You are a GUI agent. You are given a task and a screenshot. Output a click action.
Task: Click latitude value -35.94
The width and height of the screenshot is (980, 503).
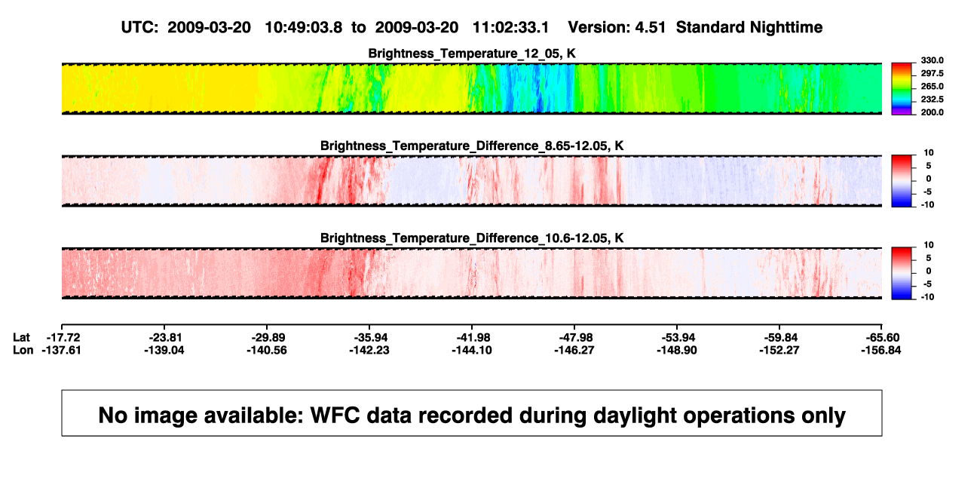tap(369, 337)
